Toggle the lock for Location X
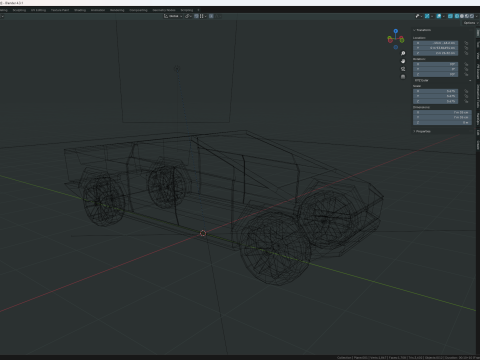Viewport: 480px width, 360px height. click(x=466, y=43)
